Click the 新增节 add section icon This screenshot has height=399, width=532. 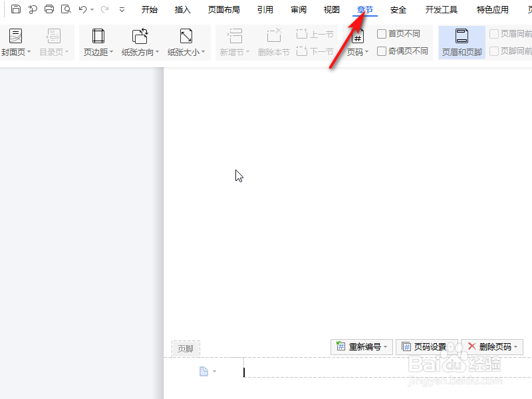235,36
